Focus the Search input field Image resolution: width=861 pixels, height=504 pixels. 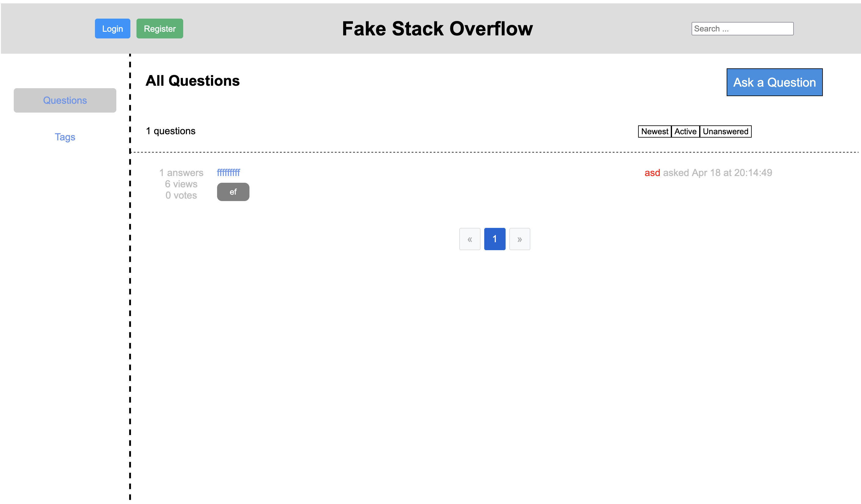point(742,29)
